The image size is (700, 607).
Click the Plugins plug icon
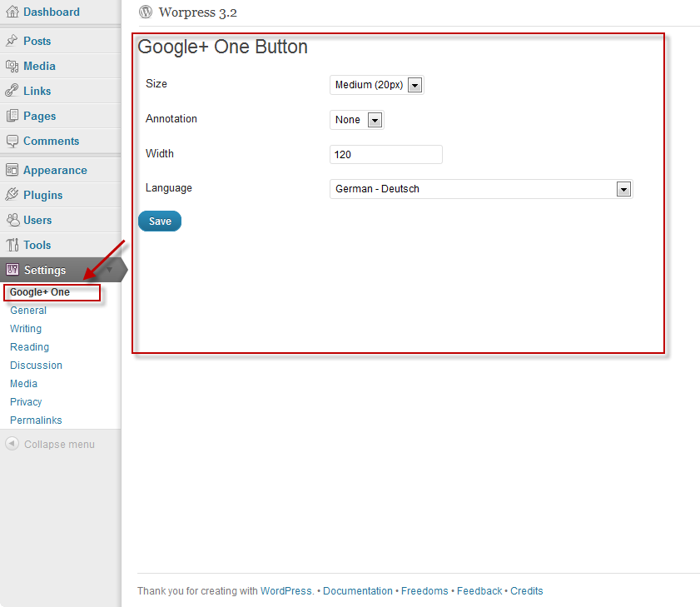tap(12, 195)
